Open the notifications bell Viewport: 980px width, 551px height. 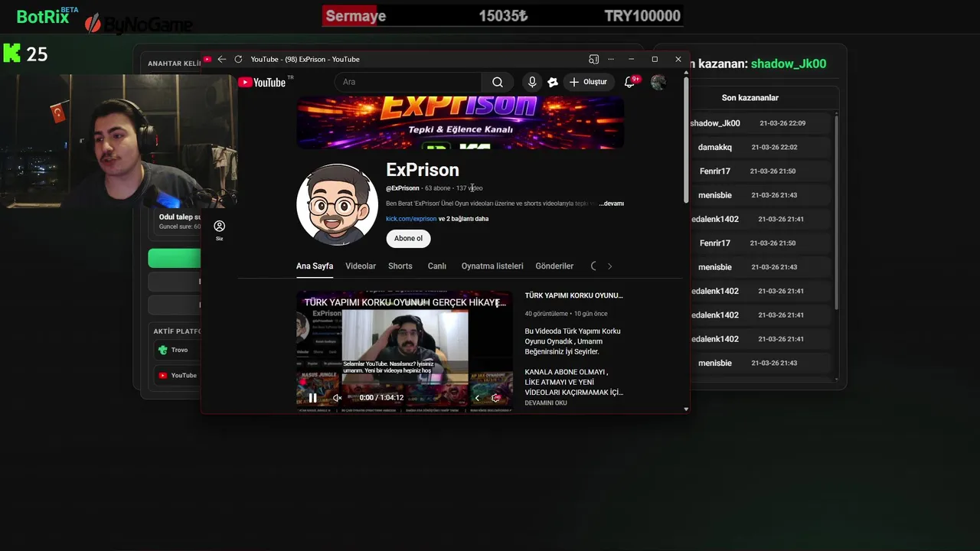629,82
